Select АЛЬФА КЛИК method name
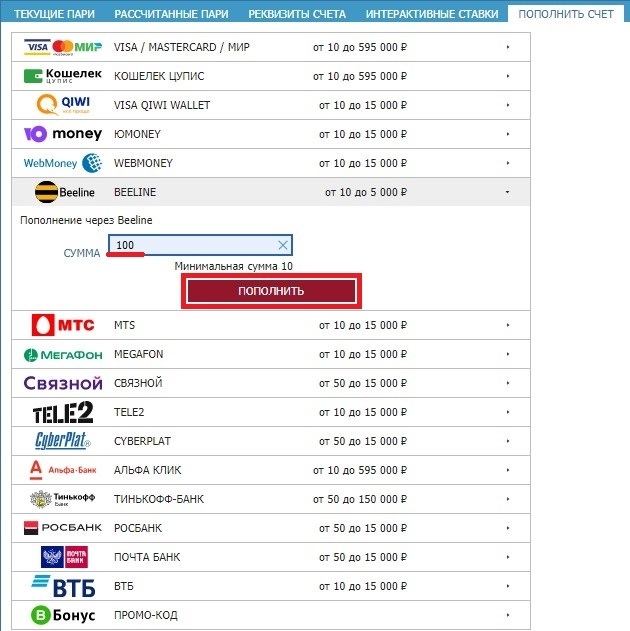This screenshot has width=630, height=631. tap(147, 470)
